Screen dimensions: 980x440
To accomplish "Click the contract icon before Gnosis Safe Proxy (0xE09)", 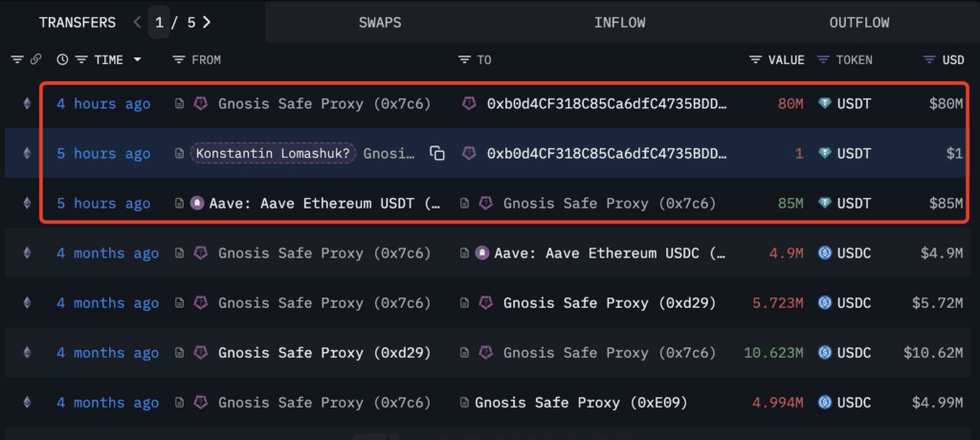I will point(464,402).
